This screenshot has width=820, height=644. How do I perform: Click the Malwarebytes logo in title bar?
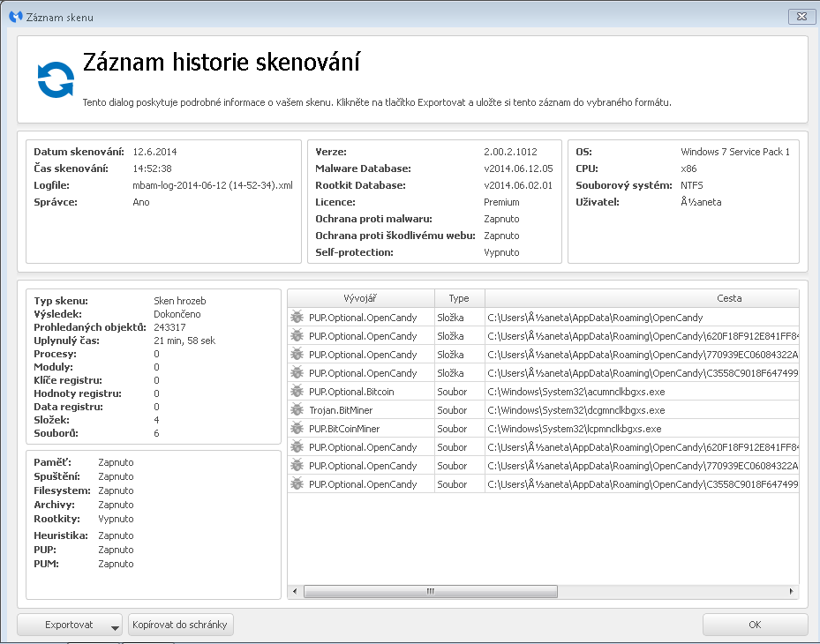point(16,17)
